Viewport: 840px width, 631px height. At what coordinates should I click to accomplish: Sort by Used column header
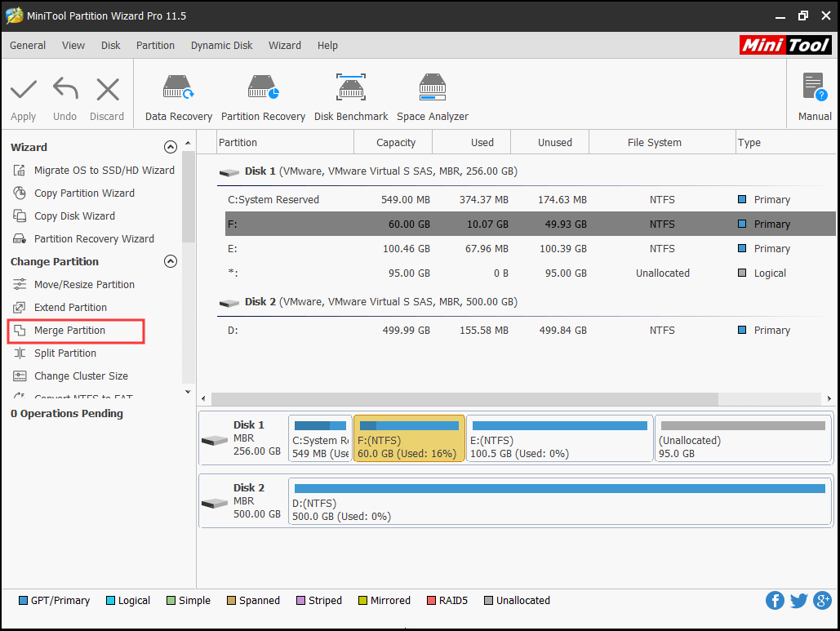472,143
